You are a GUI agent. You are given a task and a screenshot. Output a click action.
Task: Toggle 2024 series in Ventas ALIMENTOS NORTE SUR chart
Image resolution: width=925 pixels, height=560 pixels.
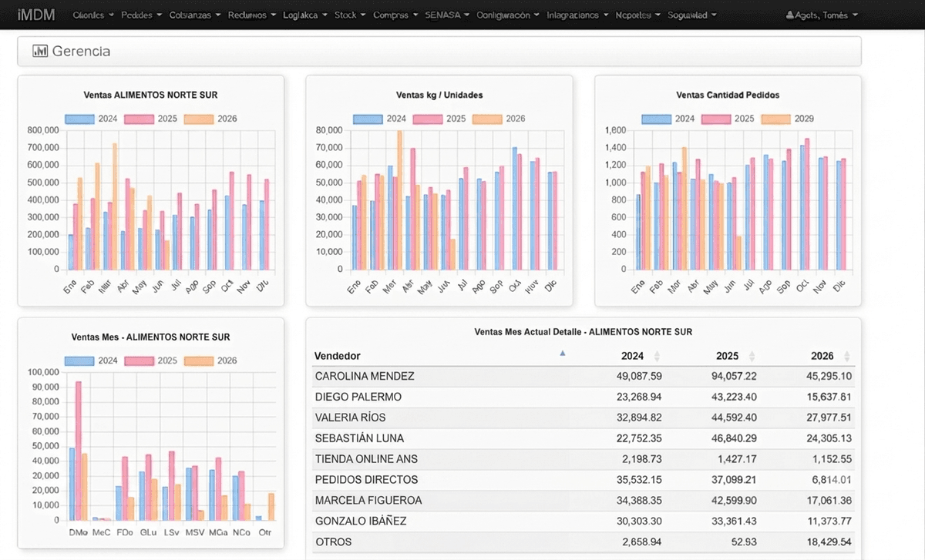[x=91, y=119]
